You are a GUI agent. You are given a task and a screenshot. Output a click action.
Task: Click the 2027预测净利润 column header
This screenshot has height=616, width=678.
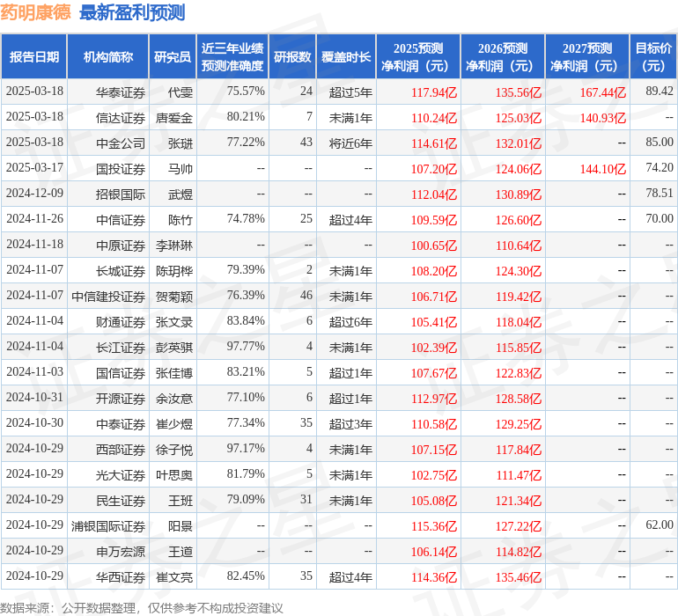[587, 56]
